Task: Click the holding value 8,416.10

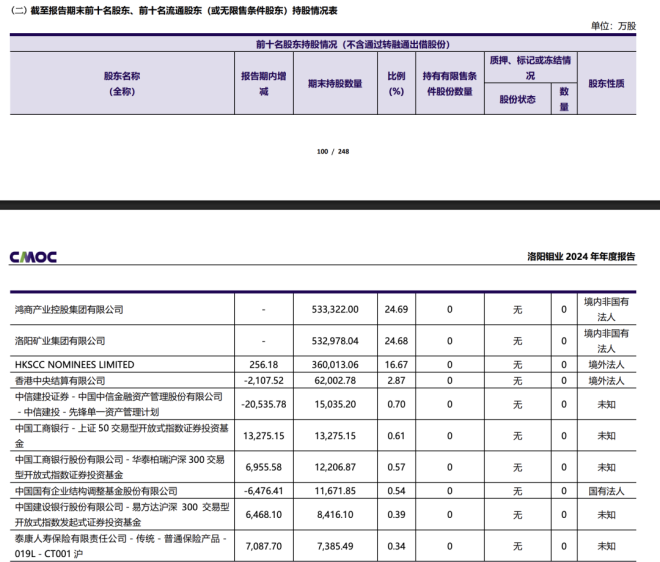Action: point(335,514)
